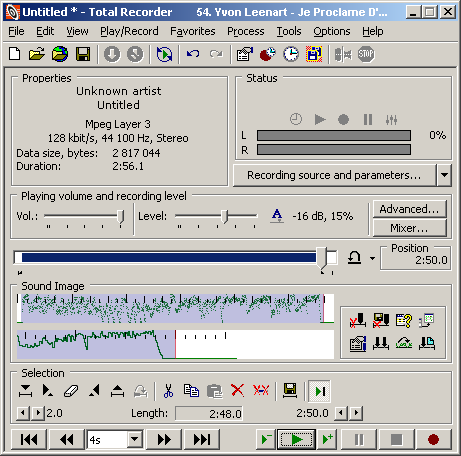The image size is (461, 456).
Task: Rewind with the double-left arrow button
Action: (66, 439)
